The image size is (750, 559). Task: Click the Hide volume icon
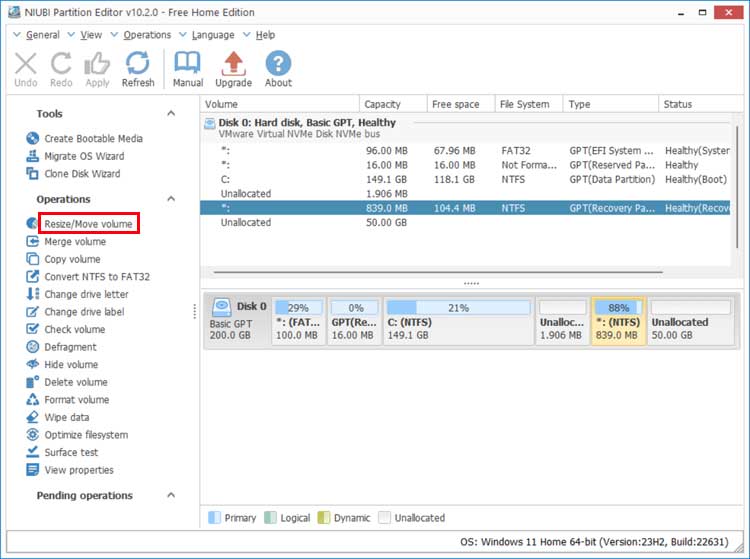(33, 364)
